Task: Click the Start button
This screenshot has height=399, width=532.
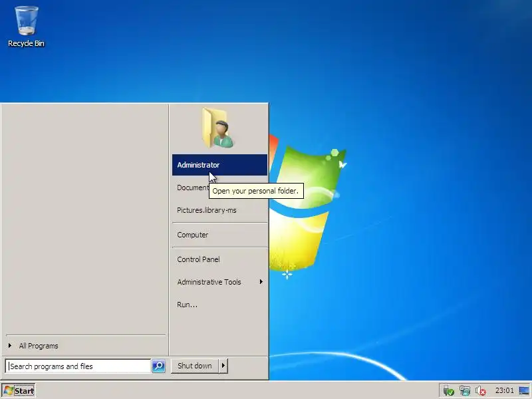Action: point(19,391)
